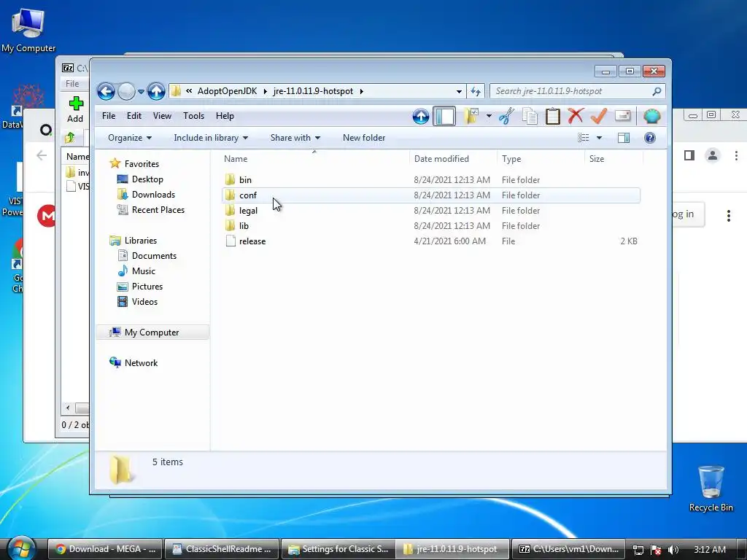Expand the address bar history dropdown
The image size is (747, 560).
[459, 91]
